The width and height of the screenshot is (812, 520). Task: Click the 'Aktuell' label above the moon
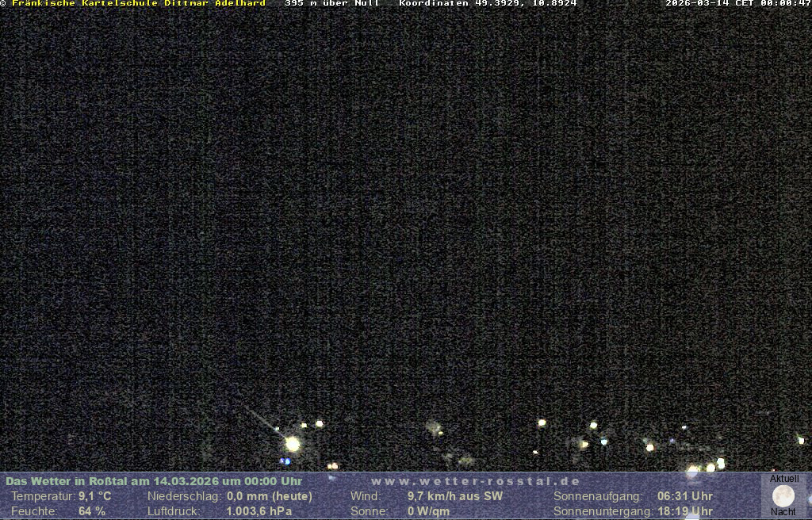(784, 479)
